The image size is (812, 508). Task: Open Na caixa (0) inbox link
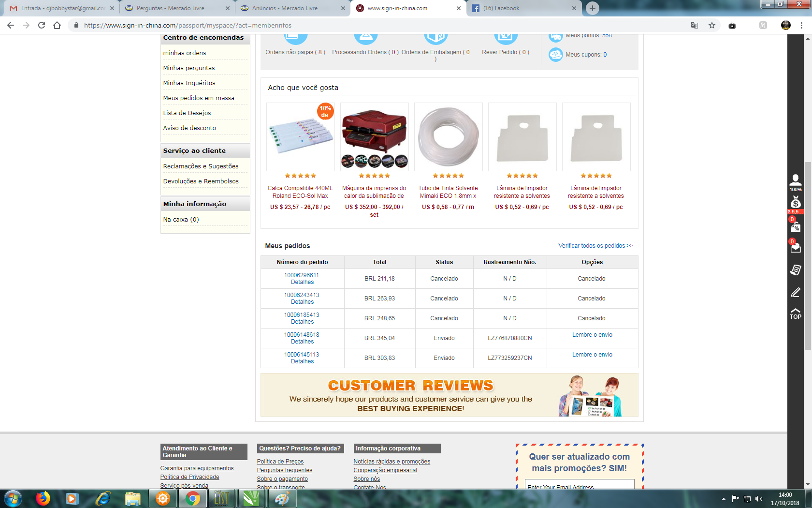point(181,219)
